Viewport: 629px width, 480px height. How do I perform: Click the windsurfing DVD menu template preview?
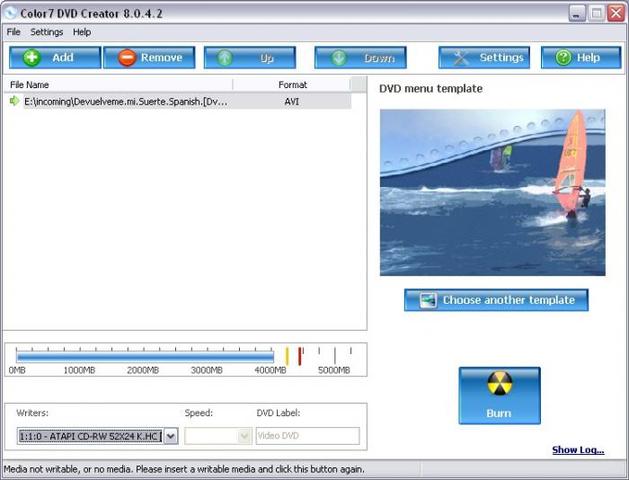(x=492, y=192)
